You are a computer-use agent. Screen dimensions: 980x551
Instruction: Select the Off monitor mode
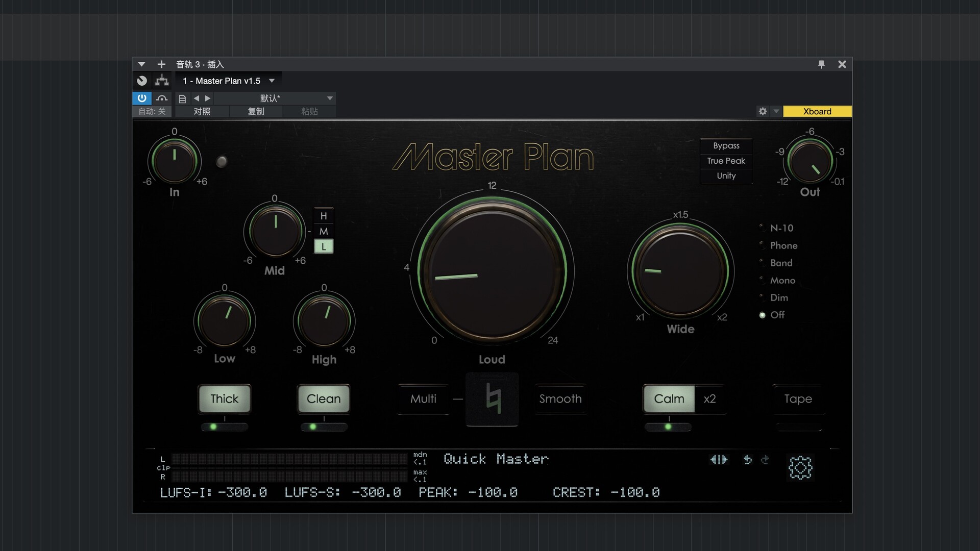point(772,315)
